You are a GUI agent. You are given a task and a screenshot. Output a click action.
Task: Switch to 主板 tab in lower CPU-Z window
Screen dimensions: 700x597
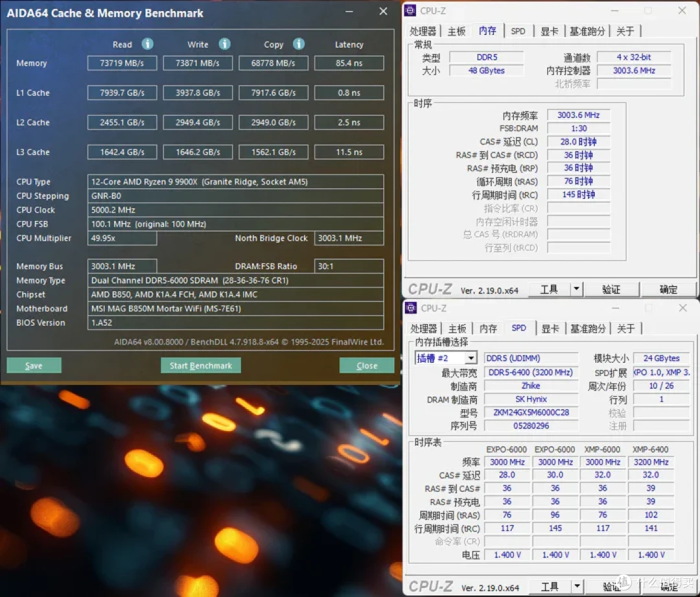(457, 329)
